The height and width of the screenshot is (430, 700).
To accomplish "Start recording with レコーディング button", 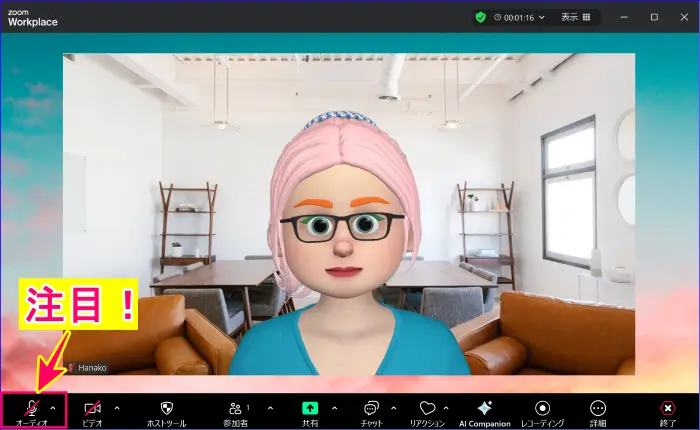I will (x=542, y=408).
